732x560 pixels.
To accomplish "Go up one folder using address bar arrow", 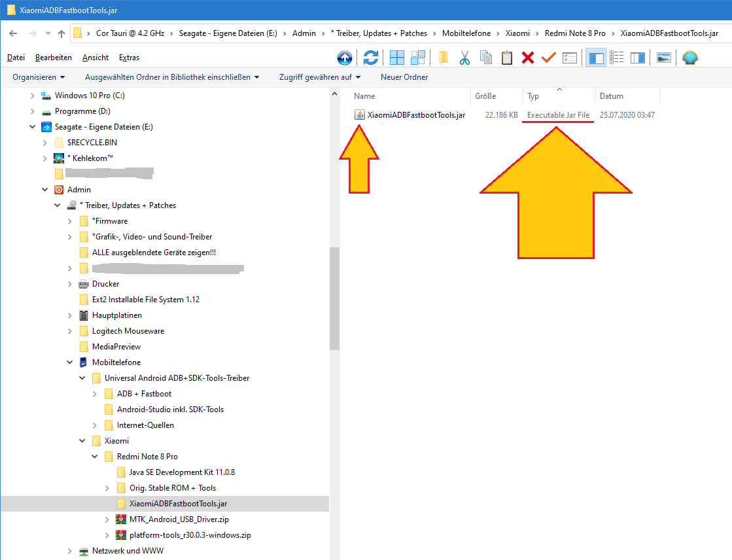I will (61, 33).
